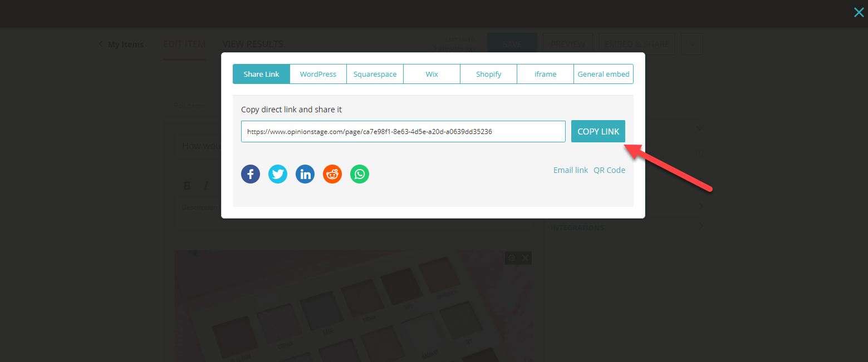This screenshot has height=362, width=868.
Task: Open the VIEW RESULTS tab
Action: [253, 44]
